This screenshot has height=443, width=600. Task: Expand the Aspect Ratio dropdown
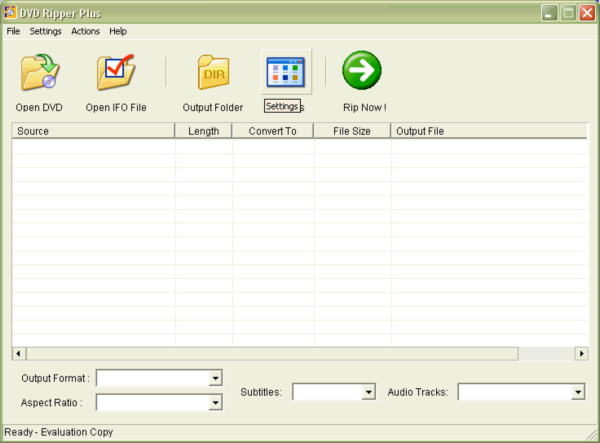[215, 403]
